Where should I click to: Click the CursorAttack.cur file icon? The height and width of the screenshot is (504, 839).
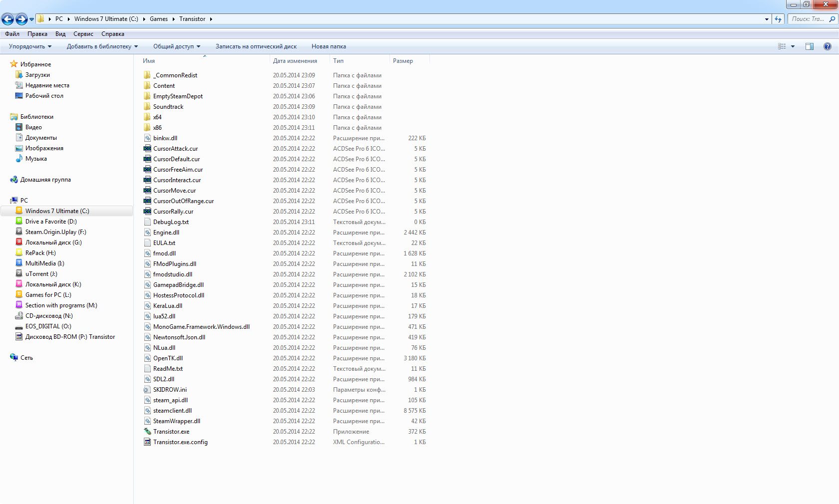[x=147, y=149]
